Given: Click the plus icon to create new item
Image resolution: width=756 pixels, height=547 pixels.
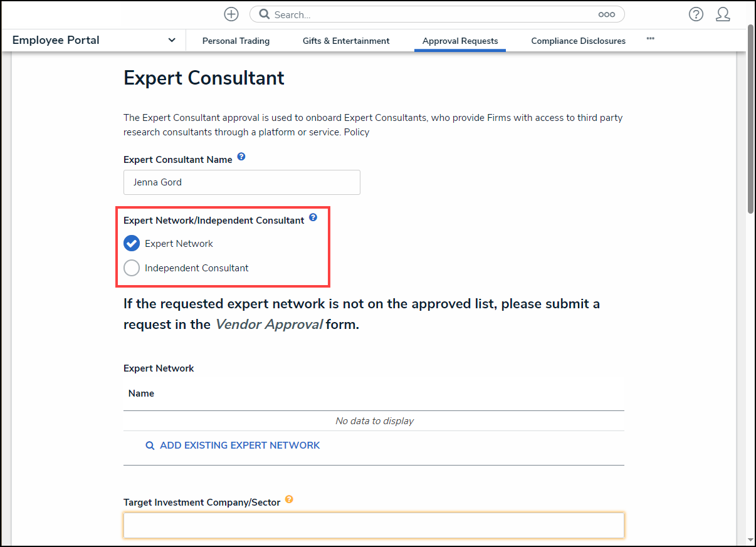Looking at the screenshot, I should coord(231,14).
